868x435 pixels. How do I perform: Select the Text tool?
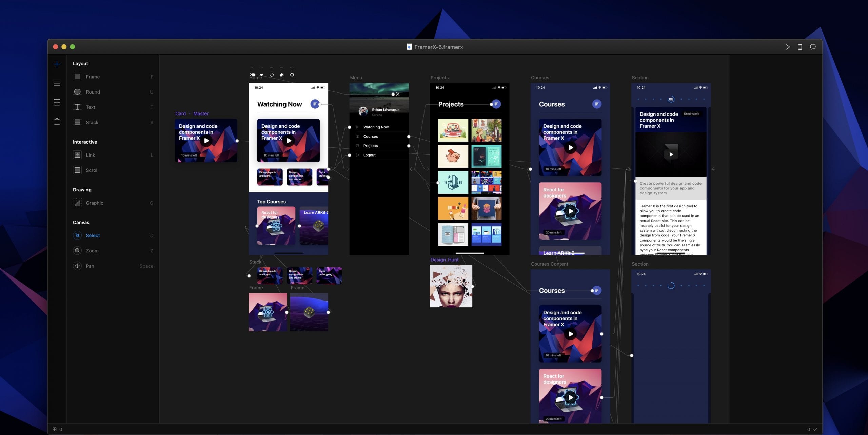pos(113,107)
